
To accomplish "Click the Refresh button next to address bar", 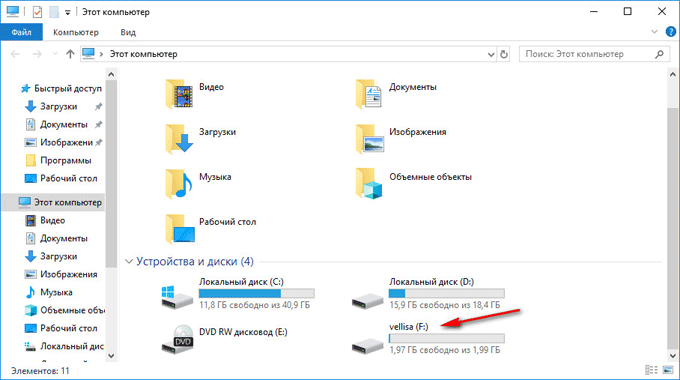I will (503, 54).
